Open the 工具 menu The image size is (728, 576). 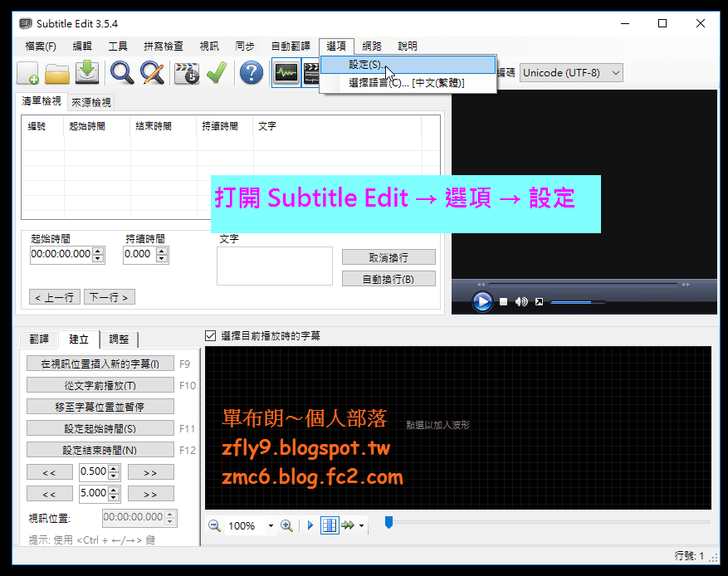coord(118,46)
